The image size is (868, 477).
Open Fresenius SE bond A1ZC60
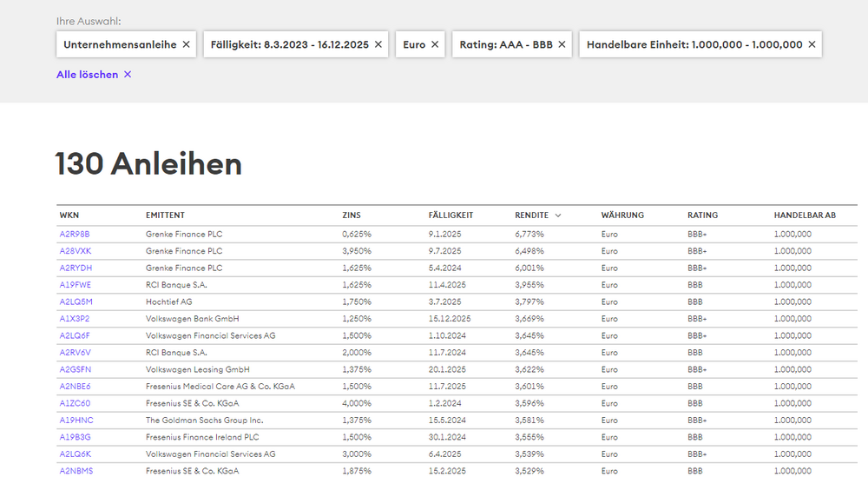[x=75, y=403]
